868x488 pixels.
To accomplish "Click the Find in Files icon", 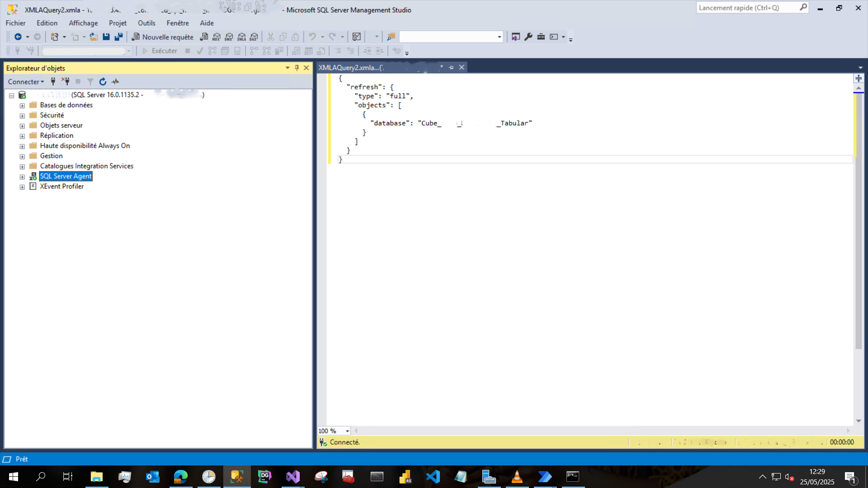I will 391,37.
